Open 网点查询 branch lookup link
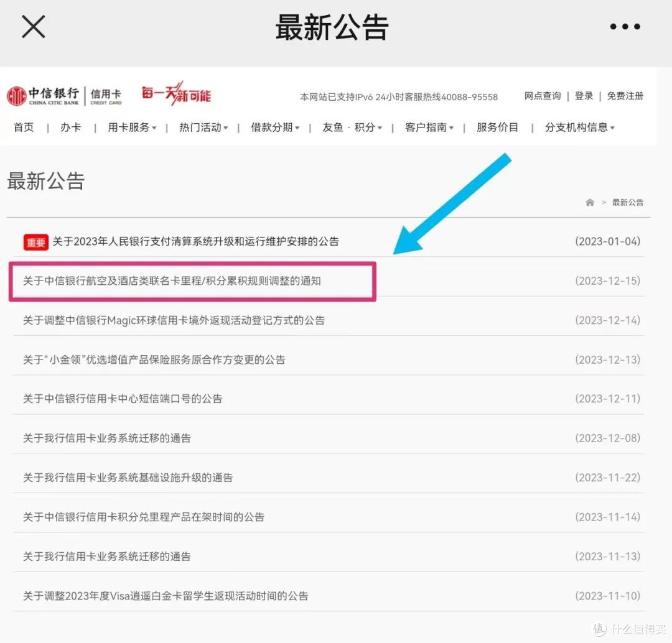Screen dimensions: 672x643 click(542, 96)
